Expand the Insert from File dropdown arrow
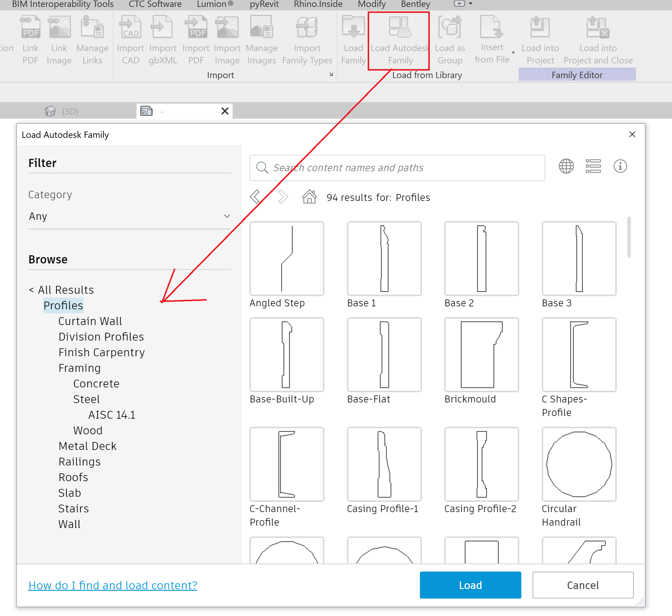Viewport: 672px width, 616px height. 513,53
